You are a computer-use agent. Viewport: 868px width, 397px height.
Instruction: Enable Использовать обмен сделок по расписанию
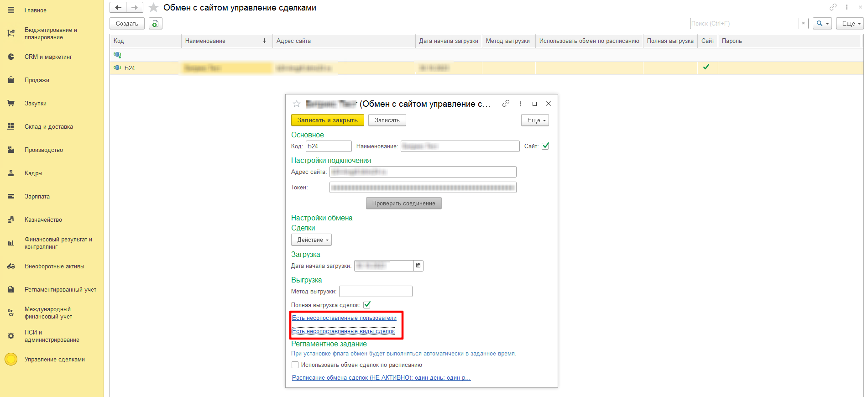pos(295,365)
